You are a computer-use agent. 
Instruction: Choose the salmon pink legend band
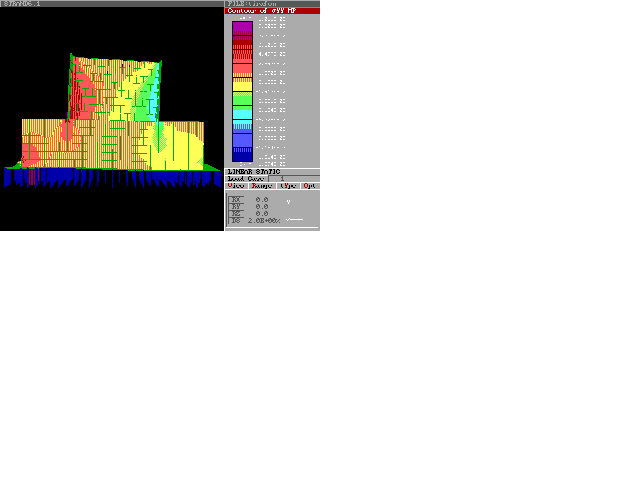pyautogui.click(x=242, y=70)
